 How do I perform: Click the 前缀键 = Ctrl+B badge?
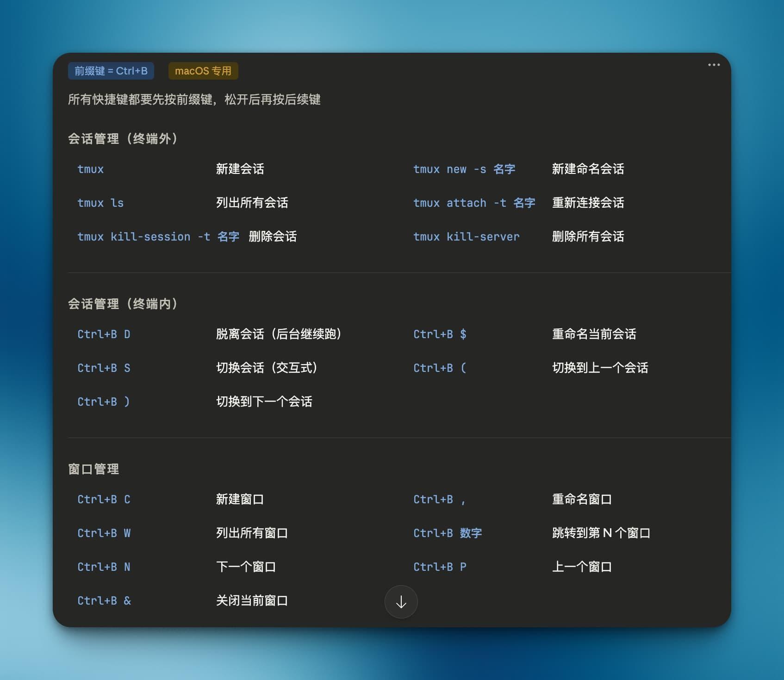pos(111,71)
